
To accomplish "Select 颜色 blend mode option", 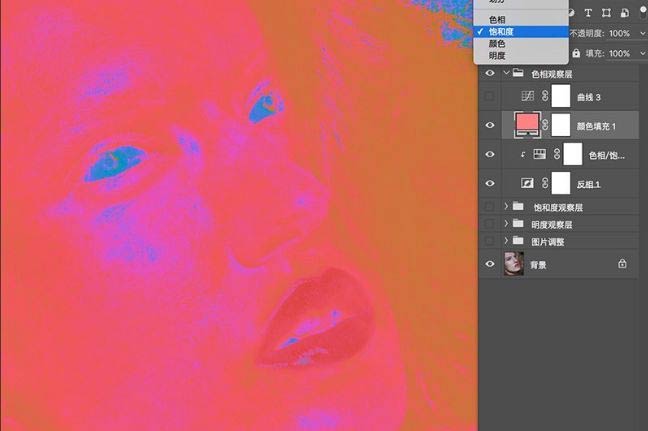I will coord(497,44).
